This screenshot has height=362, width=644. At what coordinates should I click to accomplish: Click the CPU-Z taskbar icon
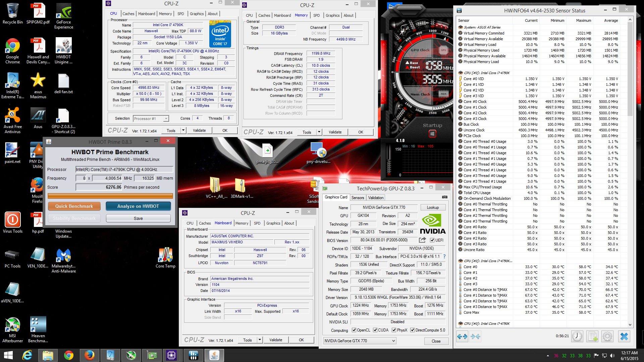[171, 355]
